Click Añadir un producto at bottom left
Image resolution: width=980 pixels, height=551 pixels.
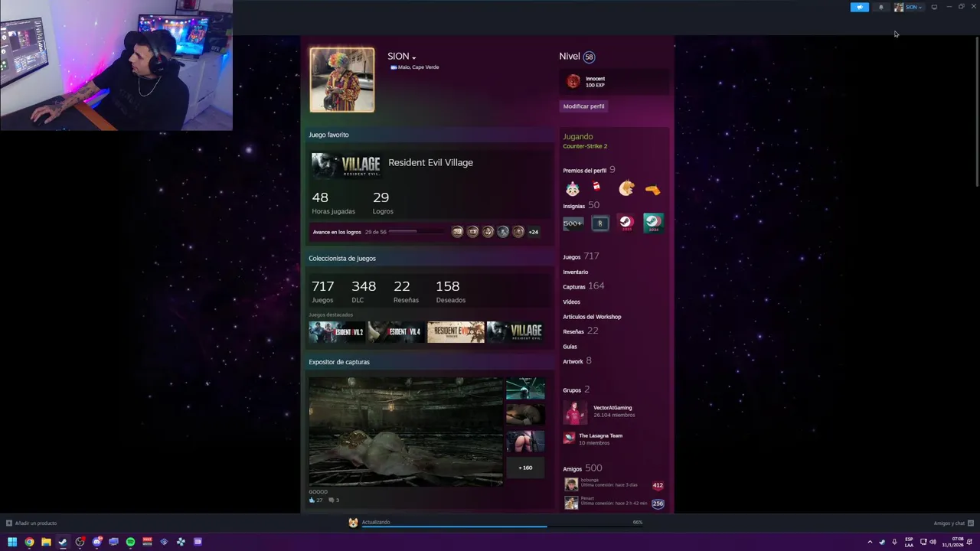pos(31,523)
